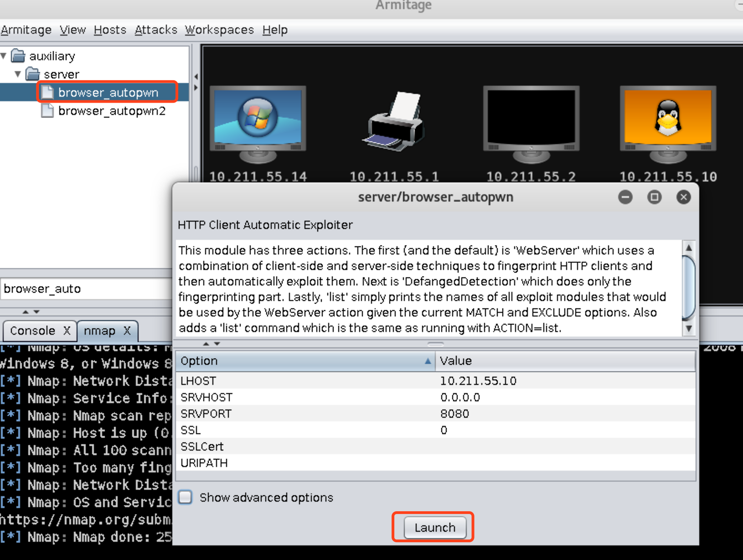
Task: Collapse the server tree node
Action: [18, 74]
